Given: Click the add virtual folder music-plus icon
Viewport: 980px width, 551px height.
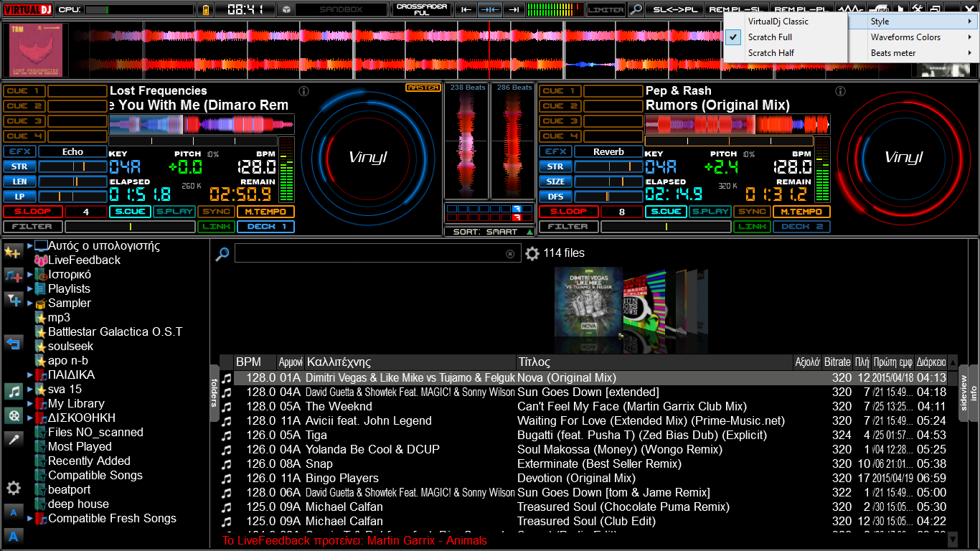Looking at the screenshot, I should 13,275.
